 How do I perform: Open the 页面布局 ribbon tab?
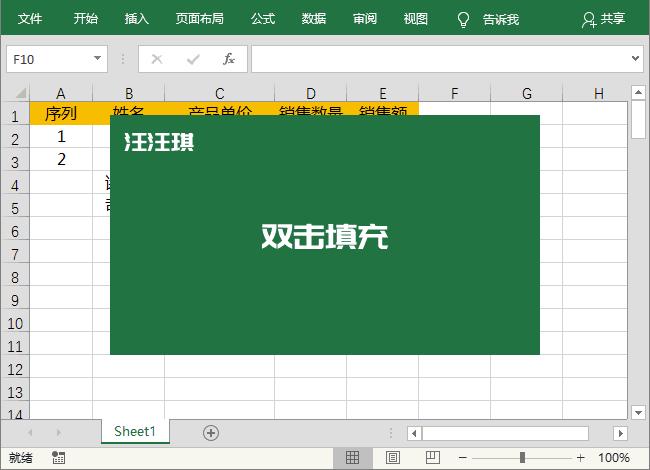(199, 19)
